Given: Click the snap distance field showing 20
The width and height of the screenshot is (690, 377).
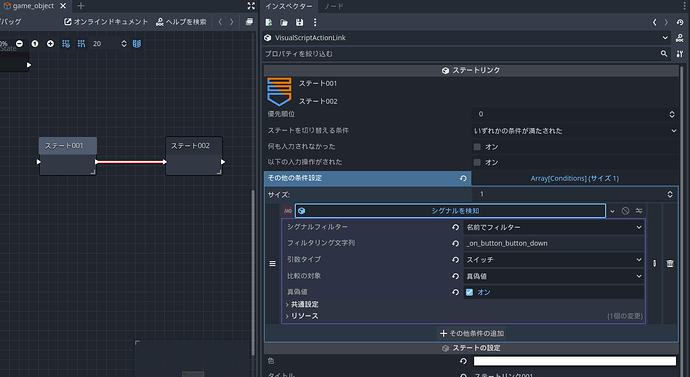Looking at the screenshot, I should click(105, 44).
